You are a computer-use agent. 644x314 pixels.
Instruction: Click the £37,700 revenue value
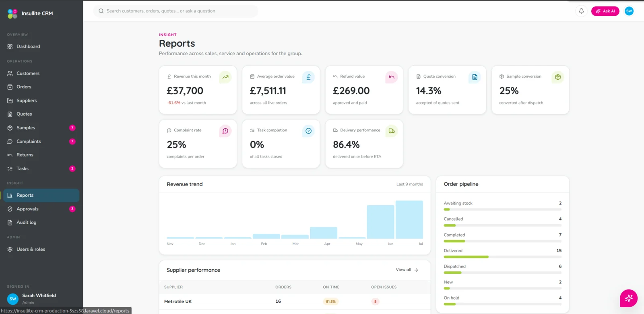click(185, 91)
